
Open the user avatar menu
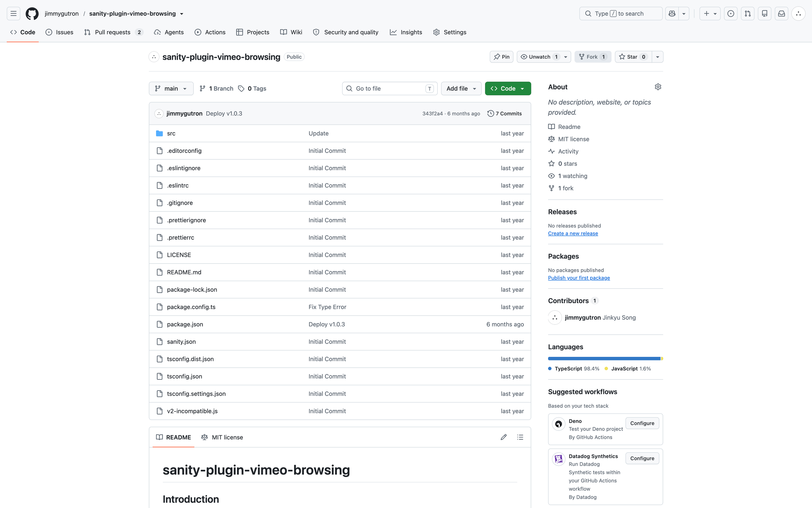coord(798,13)
